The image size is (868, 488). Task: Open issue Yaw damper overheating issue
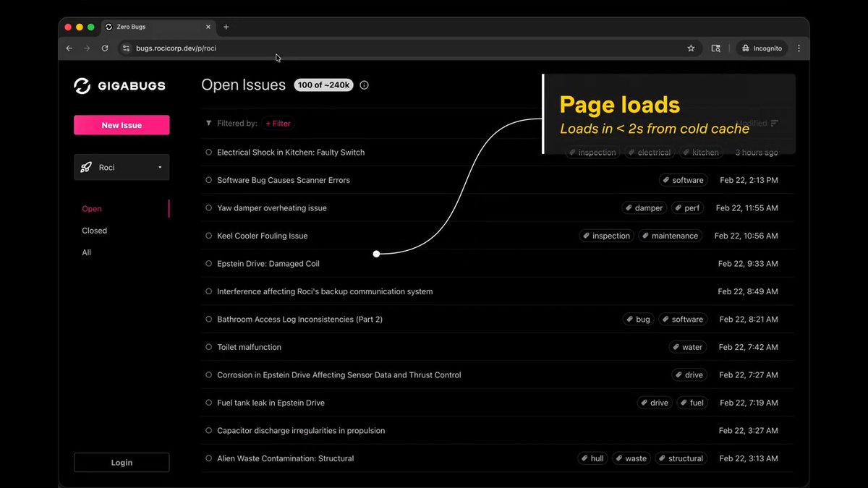click(x=272, y=208)
